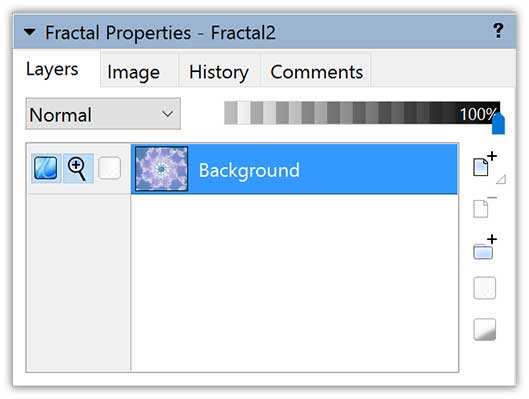Click the blue opacity slider handle
The height and width of the screenshot is (399, 529).
tap(498, 124)
